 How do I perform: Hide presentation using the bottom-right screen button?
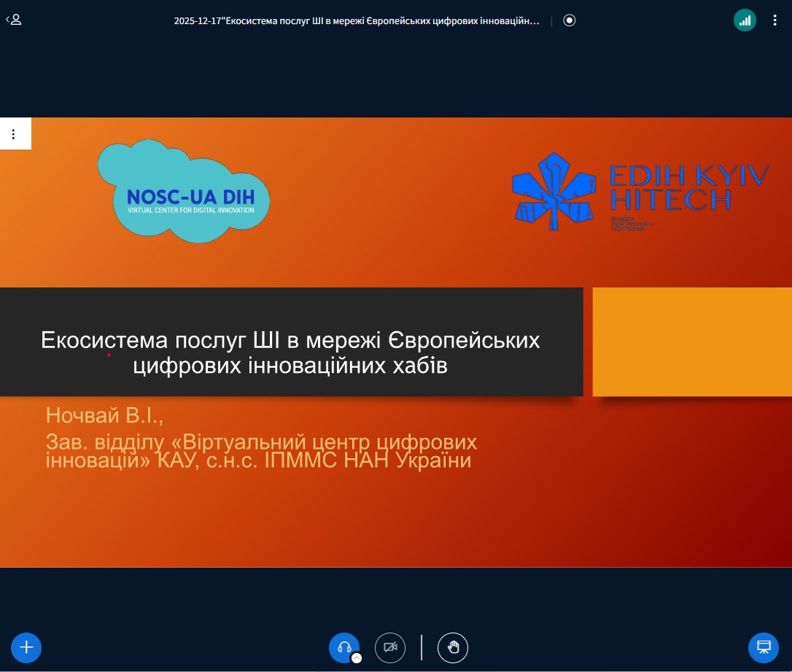(764, 647)
